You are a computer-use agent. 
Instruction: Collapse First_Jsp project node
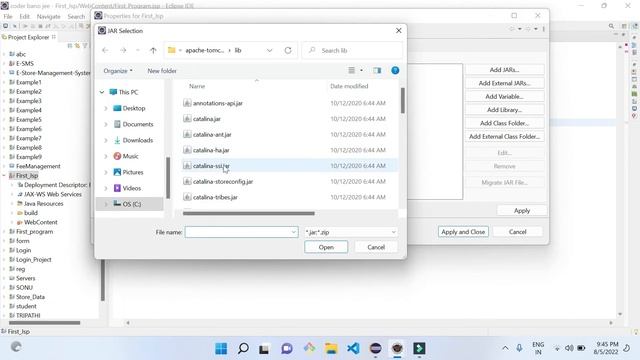coord(4,176)
